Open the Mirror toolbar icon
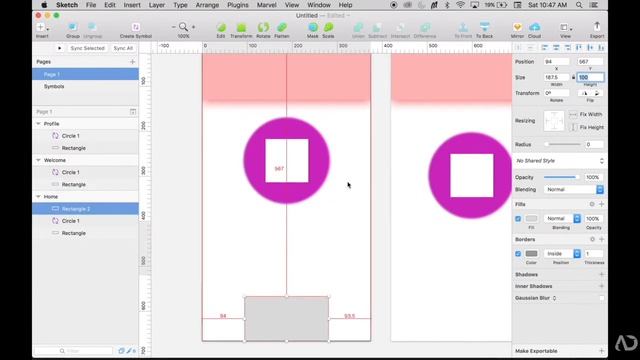This screenshot has width=640, height=360. coord(517,27)
